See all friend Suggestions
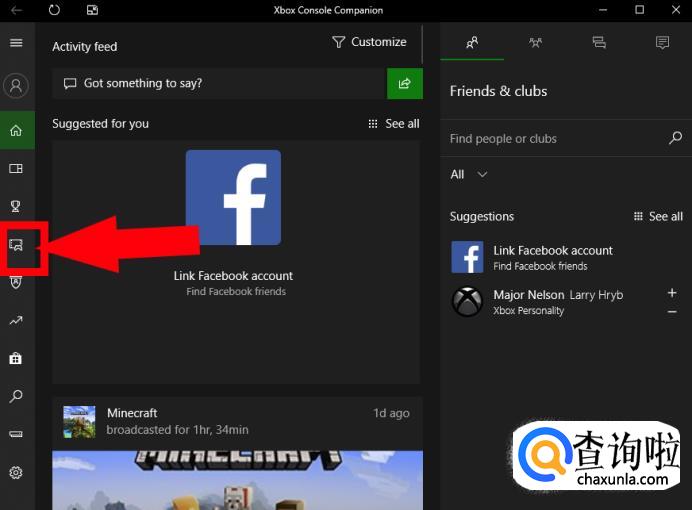692x510 pixels. click(x=658, y=216)
